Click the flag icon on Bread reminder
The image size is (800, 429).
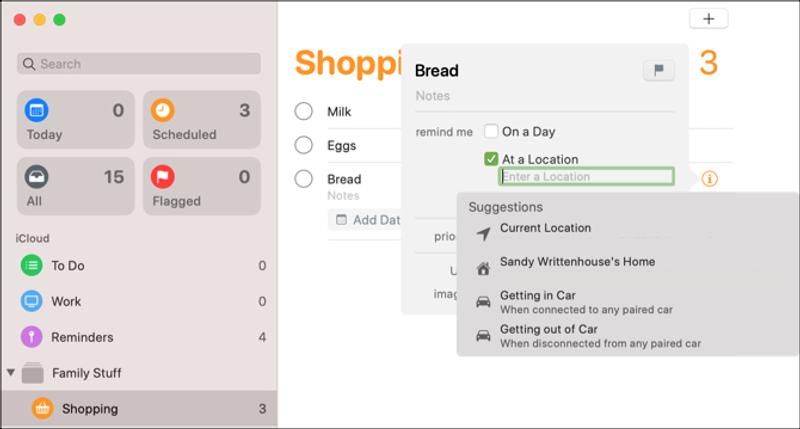click(659, 70)
